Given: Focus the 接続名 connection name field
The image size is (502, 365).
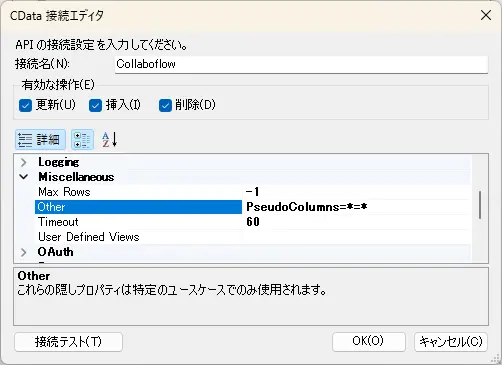Looking at the screenshot, I should tap(301, 64).
